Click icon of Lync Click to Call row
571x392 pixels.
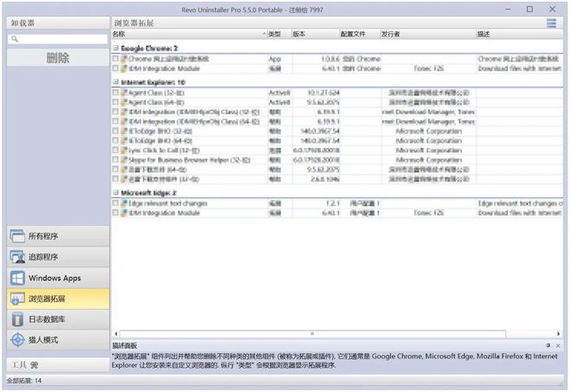[124, 151]
